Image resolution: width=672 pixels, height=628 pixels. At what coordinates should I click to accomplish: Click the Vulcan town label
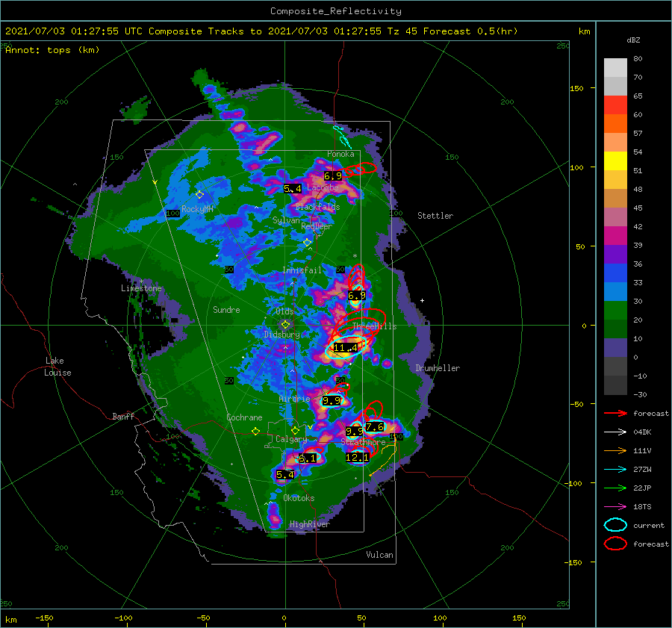point(380,555)
